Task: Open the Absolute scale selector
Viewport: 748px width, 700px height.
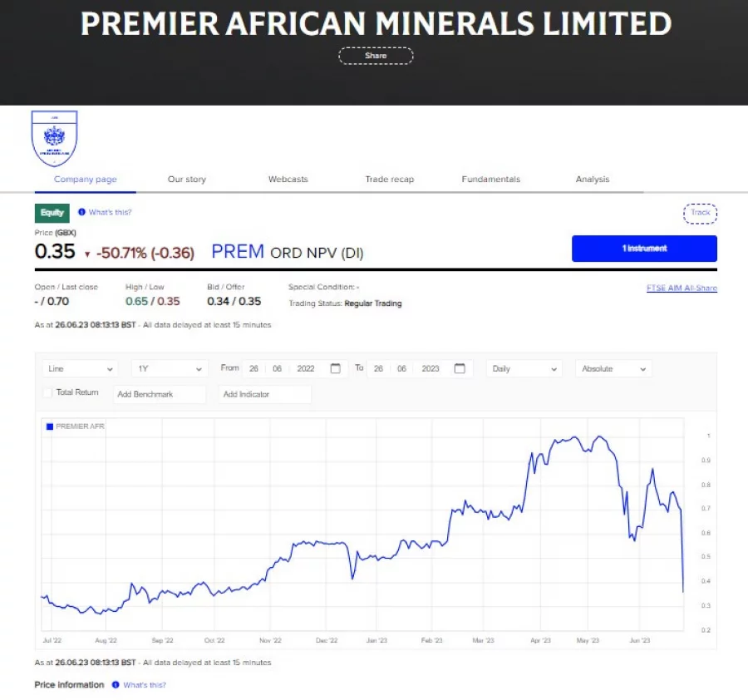Action: (613, 367)
